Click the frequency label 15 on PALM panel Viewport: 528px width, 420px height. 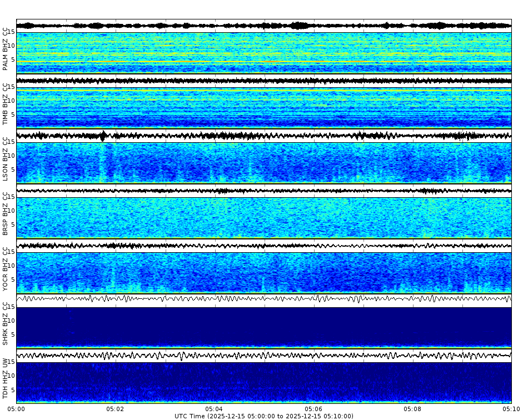click(x=12, y=32)
